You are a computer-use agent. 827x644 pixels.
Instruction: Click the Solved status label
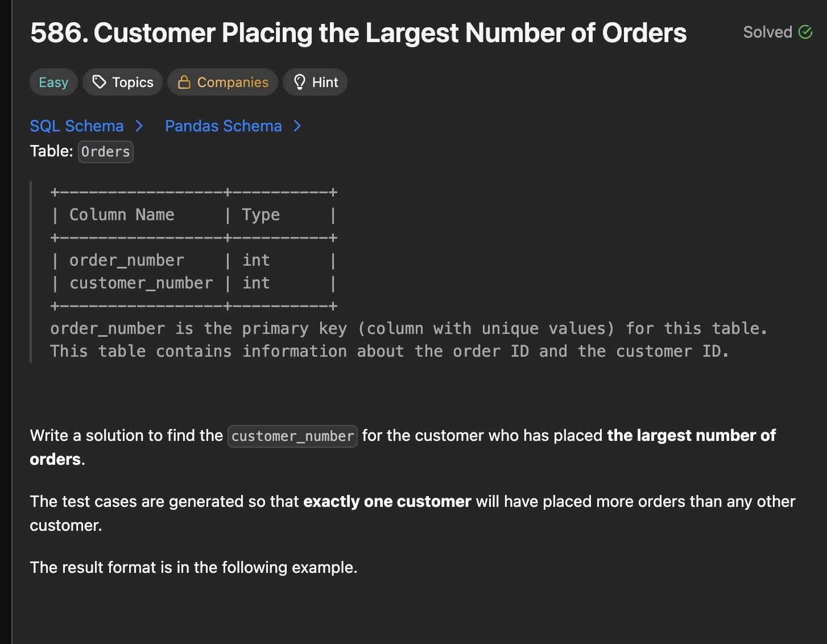point(767,32)
